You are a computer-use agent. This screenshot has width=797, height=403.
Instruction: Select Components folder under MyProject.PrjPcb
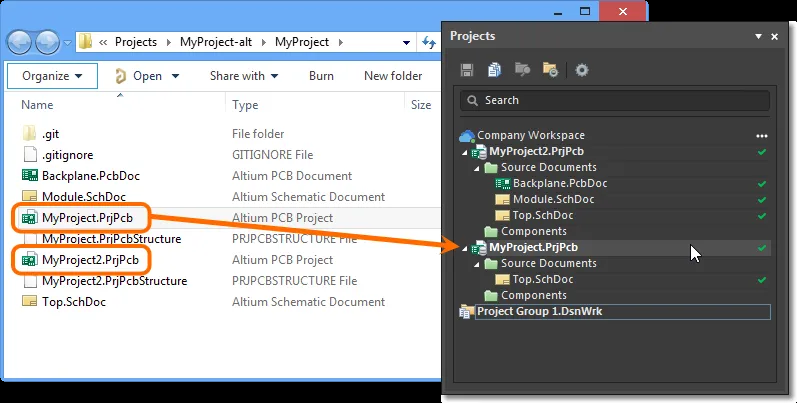(x=534, y=296)
